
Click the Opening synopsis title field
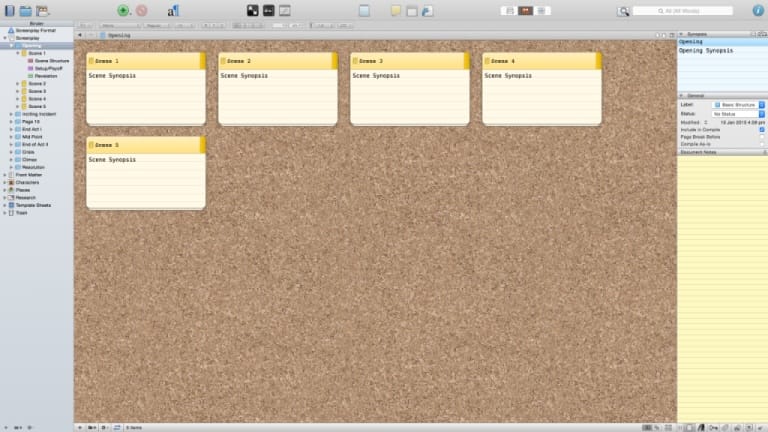[722, 42]
